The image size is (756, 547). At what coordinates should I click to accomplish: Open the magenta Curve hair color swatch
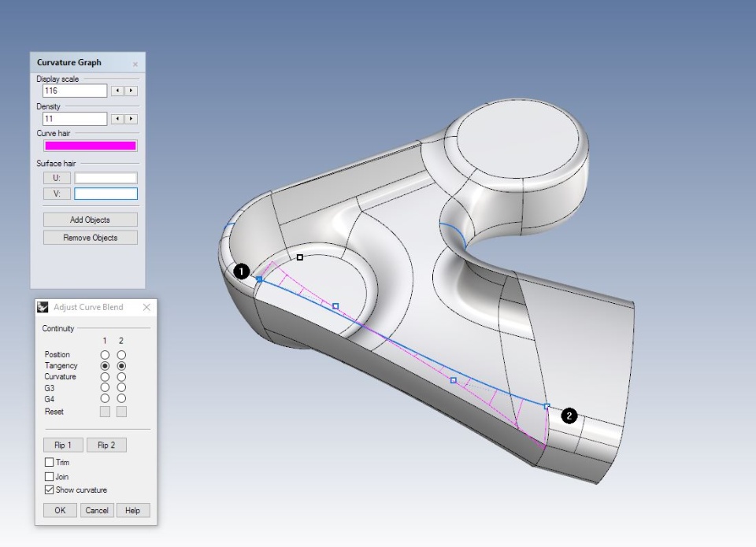point(90,146)
